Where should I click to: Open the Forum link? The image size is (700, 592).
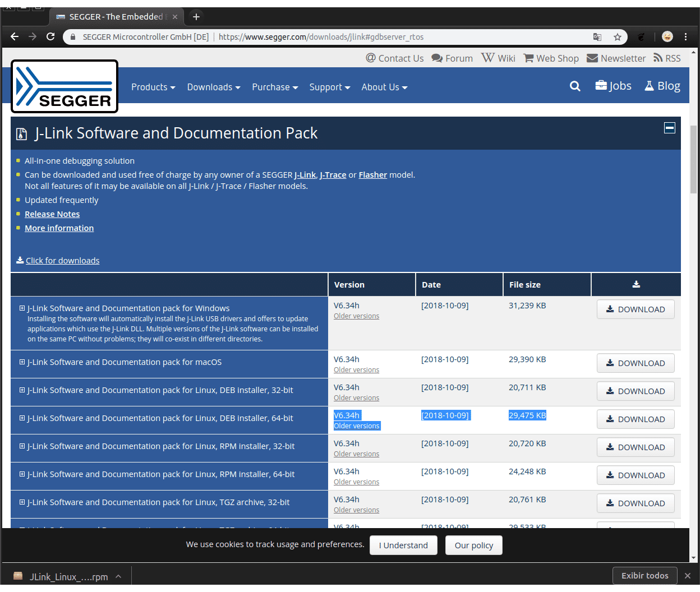pos(452,58)
